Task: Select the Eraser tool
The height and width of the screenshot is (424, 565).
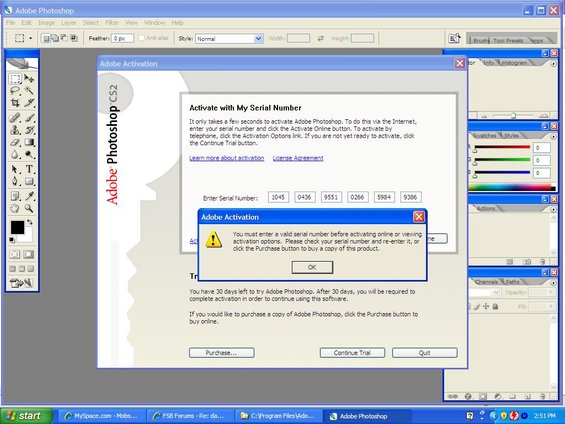Action: pyautogui.click(x=15, y=142)
